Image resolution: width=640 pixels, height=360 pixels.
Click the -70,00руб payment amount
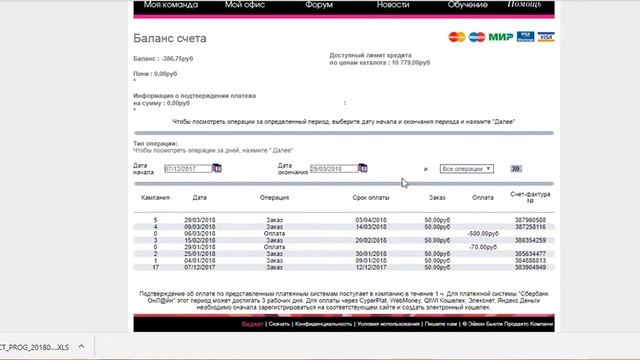tap(483, 247)
